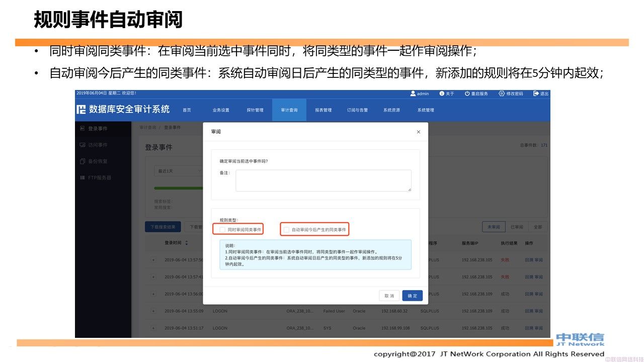
Task: Click 审计查询 in the breadcrumb
Action: [x=148, y=128]
